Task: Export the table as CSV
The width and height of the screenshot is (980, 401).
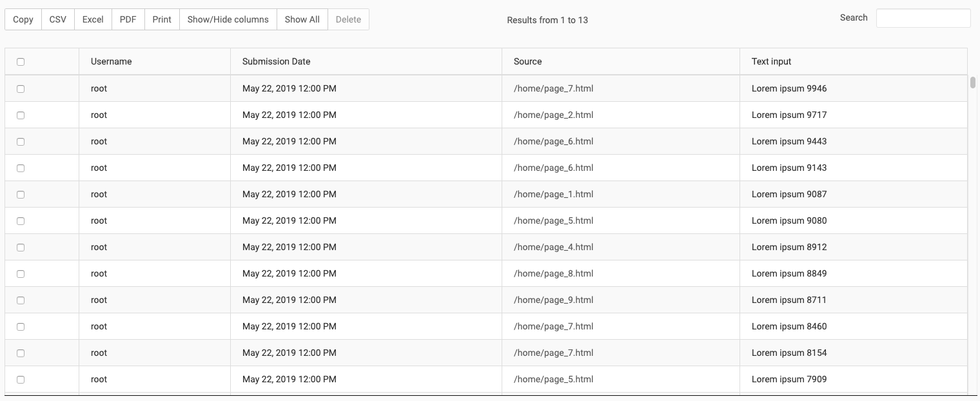Action: (57, 19)
